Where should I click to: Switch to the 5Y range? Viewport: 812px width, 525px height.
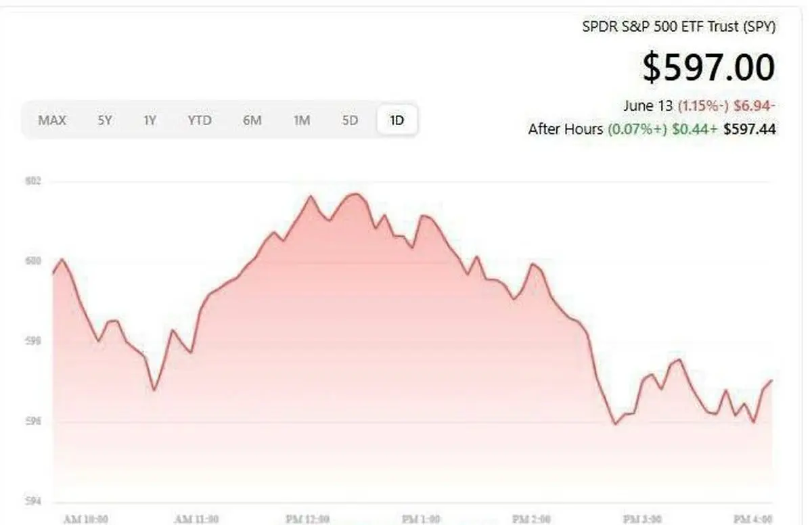point(104,121)
